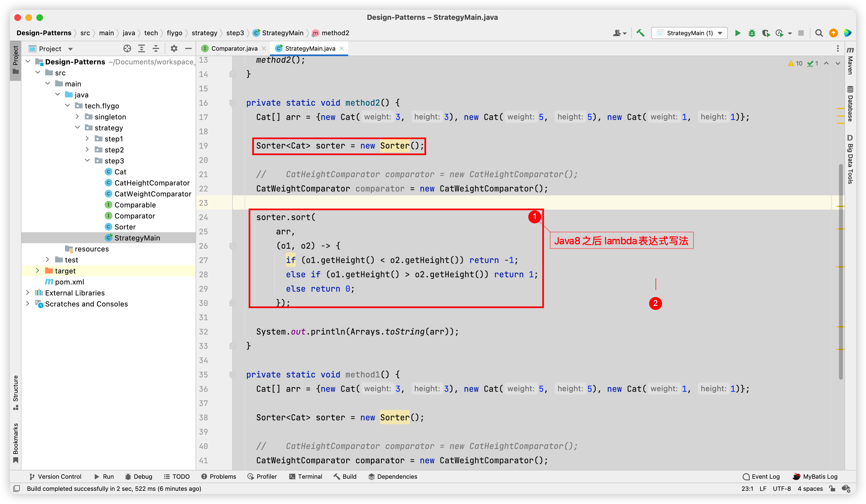This screenshot has width=866, height=504.
Task: Click Expand All icon in Project panel
Action: click(x=142, y=49)
